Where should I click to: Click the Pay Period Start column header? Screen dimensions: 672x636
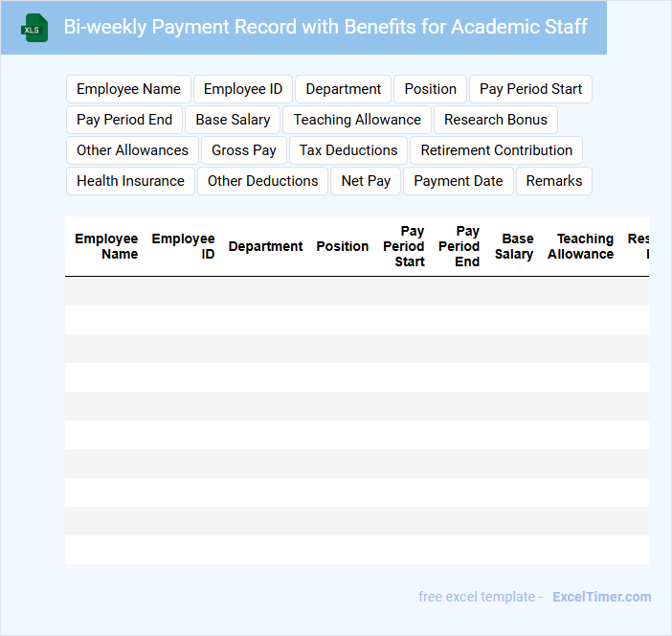tap(404, 246)
